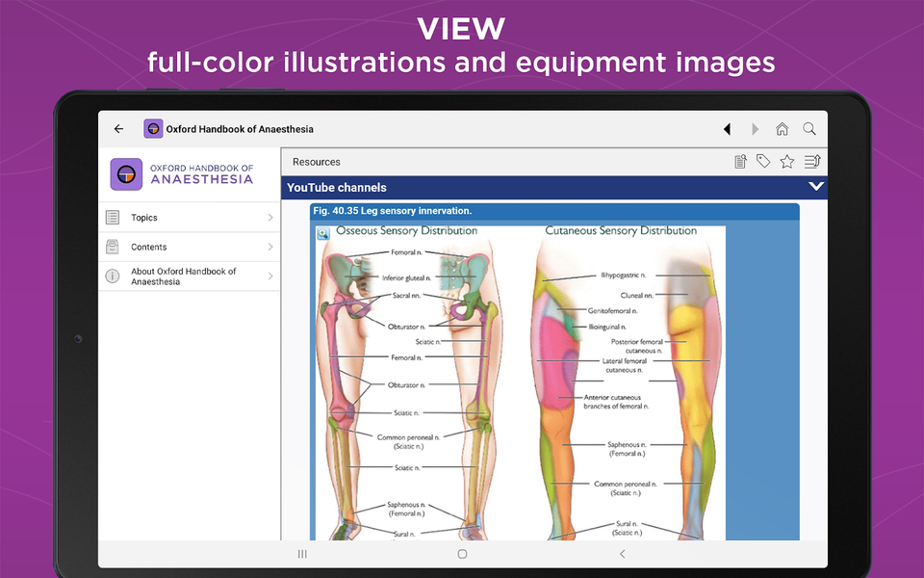Collapse the YouTube channels section
Image resolution: width=924 pixels, height=578 pixels.
pos(815,187)
